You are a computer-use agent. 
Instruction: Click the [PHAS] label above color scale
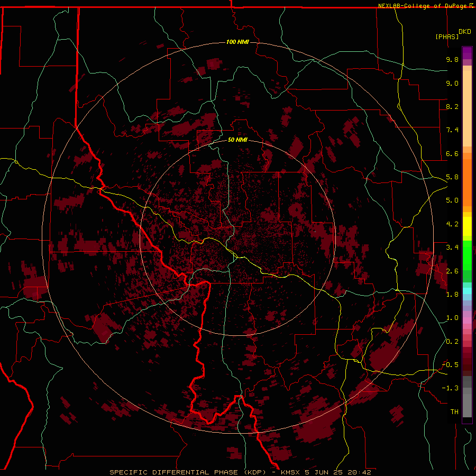[x=447, y=37]
